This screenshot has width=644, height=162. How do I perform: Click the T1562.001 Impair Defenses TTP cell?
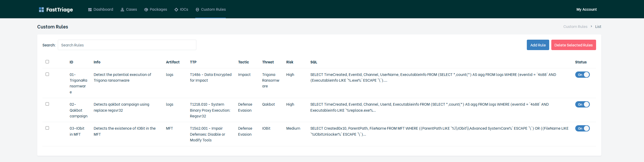(x=208, y=134)
